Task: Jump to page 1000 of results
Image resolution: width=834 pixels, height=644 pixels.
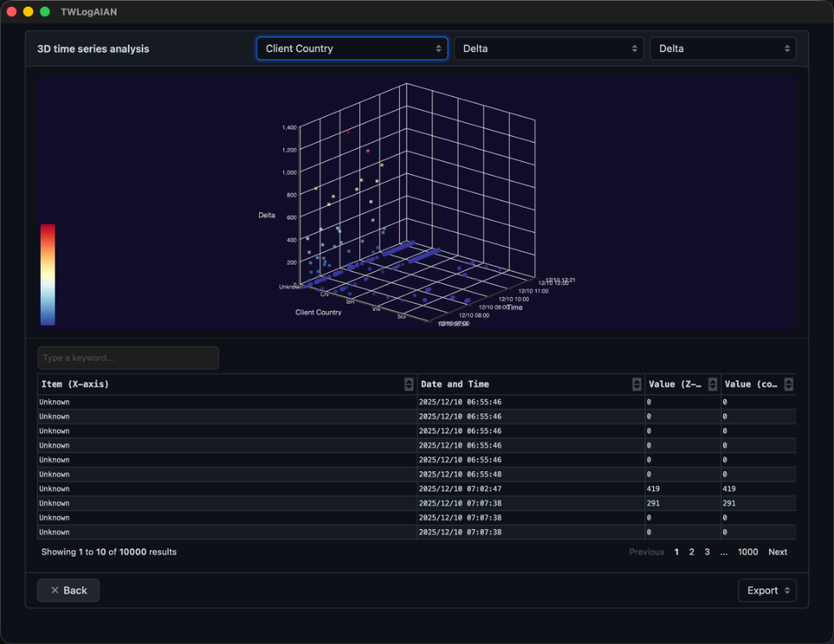Action: (748, 552)
